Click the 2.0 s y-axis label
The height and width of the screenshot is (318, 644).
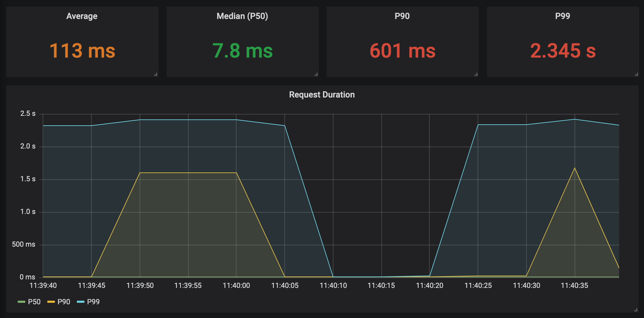[x=28, y=146]
